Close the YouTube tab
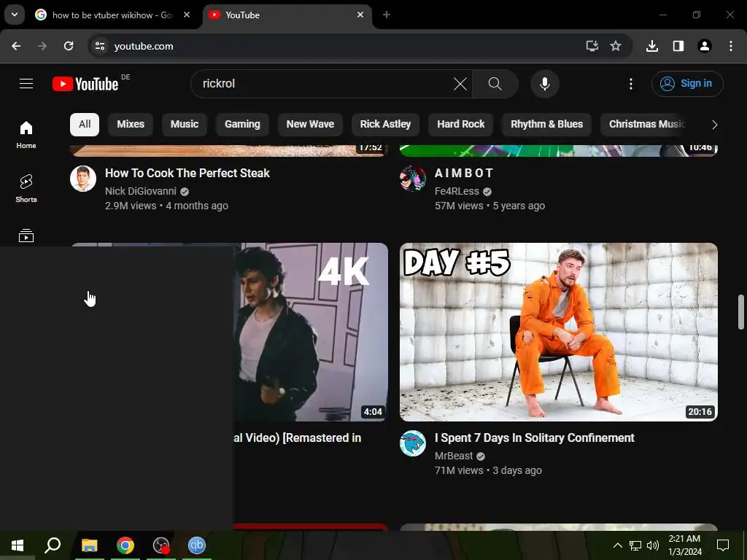The width and height of the screenshot is (747, 560). [360, 15]
